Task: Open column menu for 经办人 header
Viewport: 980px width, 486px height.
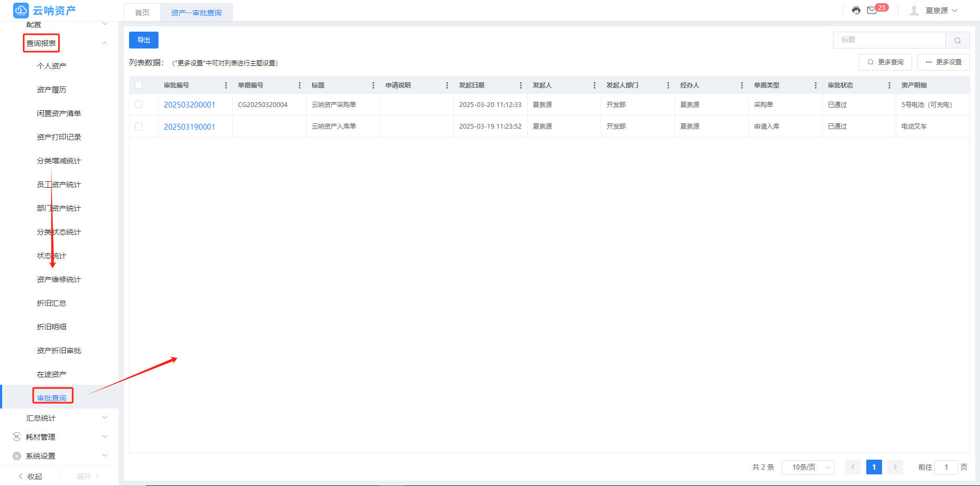Action: click(742, 85)
